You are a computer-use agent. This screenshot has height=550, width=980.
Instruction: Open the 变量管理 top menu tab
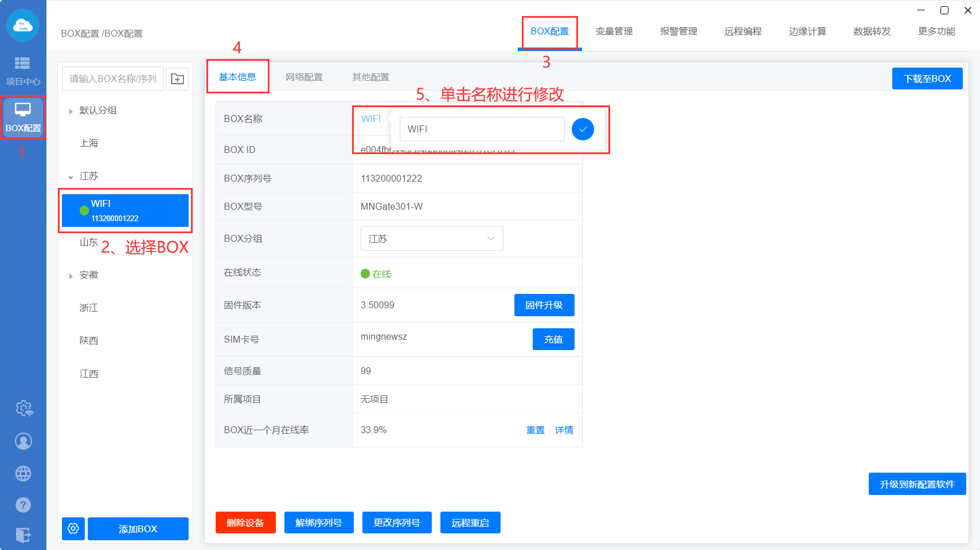(614, 32)
